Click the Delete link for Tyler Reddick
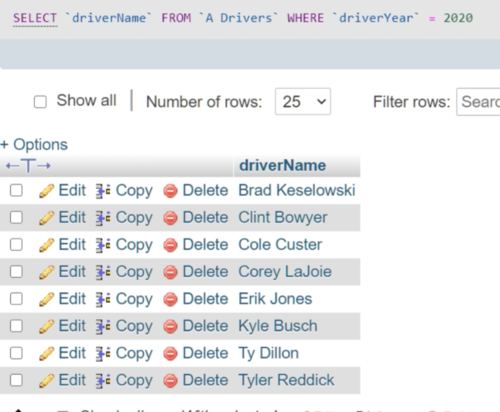500x412 pixels. tap(205, 380)
